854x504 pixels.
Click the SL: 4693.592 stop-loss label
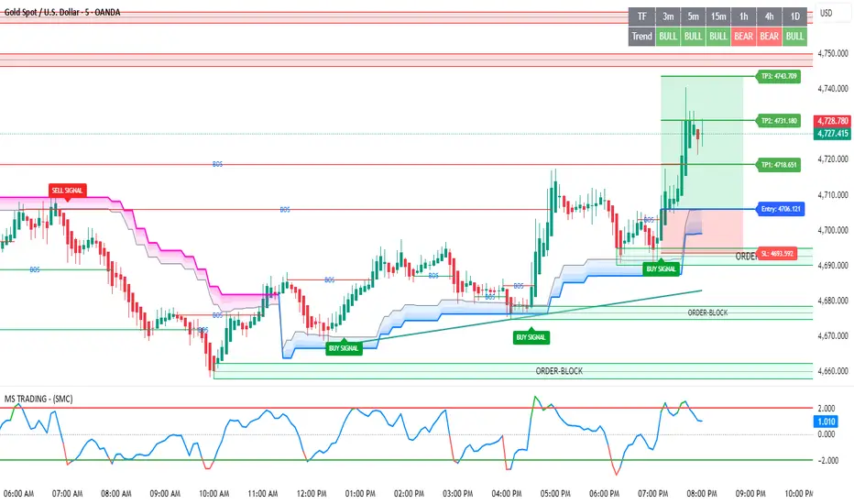pyautogui.click(x=777, y=253)
